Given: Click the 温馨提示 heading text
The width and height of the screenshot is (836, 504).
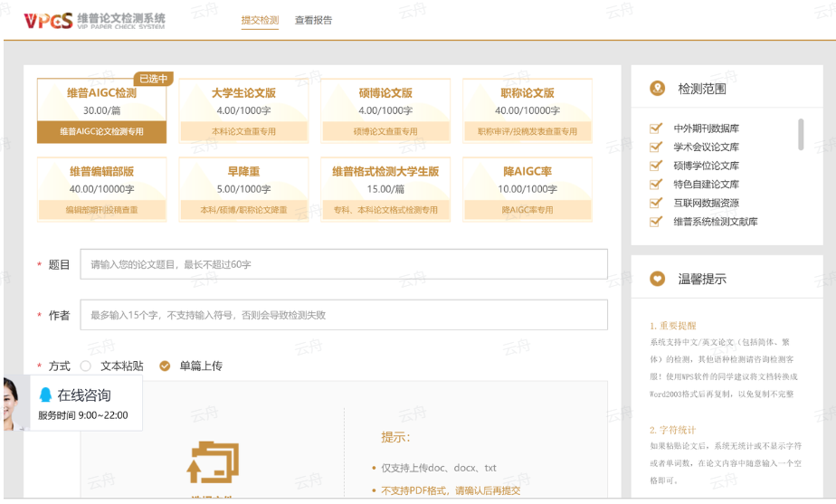Looking at the screenshot, I should coord(702,279).
